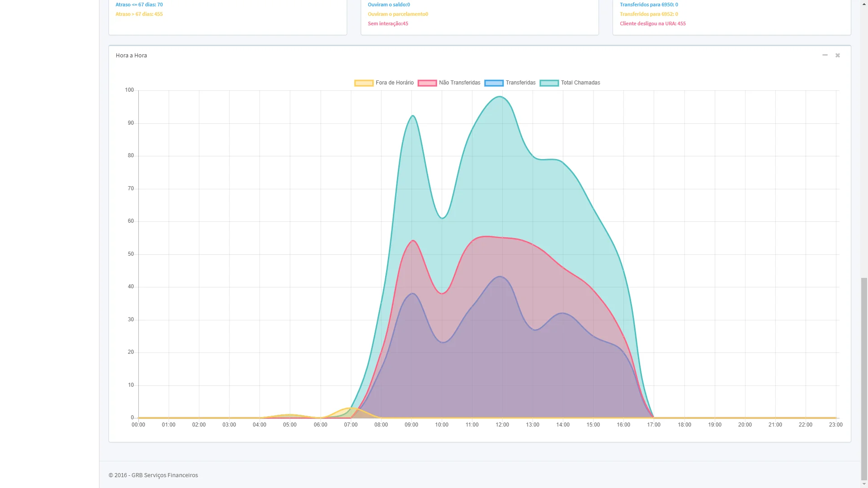Click the Hora a Hora panel title
868x488 pixels.
pos(131,56)
